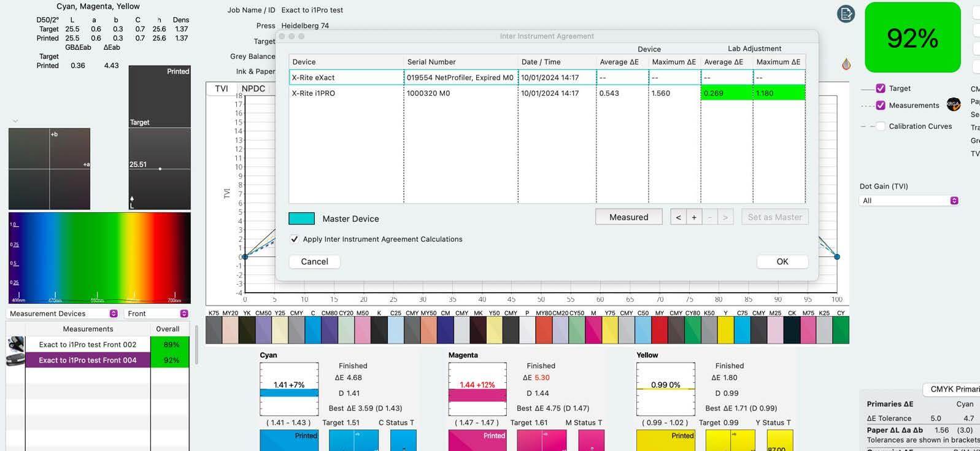Click the Magenta Printed swatch

477,441
